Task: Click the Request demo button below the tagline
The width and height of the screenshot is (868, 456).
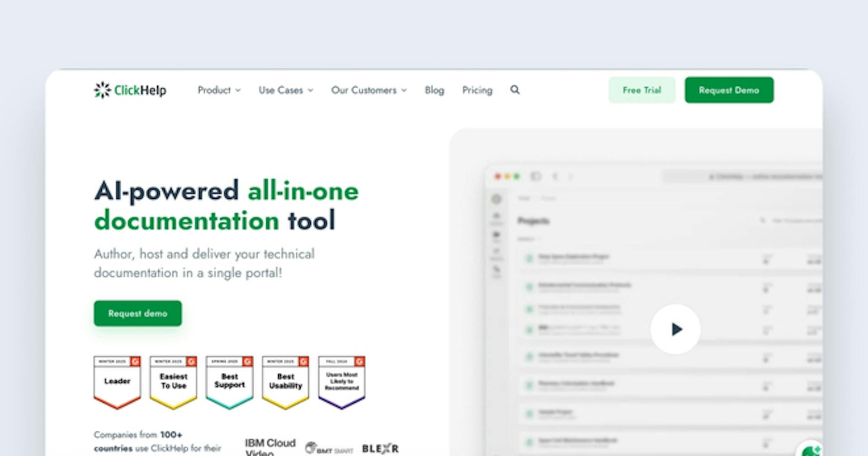Action: pos(138,313)
